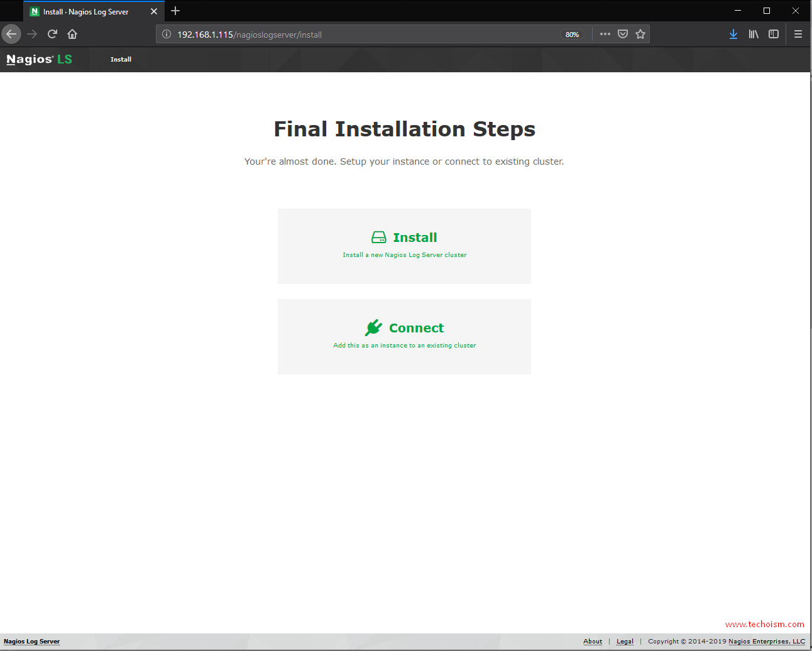Open the Library bookshelf icon

[754, 34]
